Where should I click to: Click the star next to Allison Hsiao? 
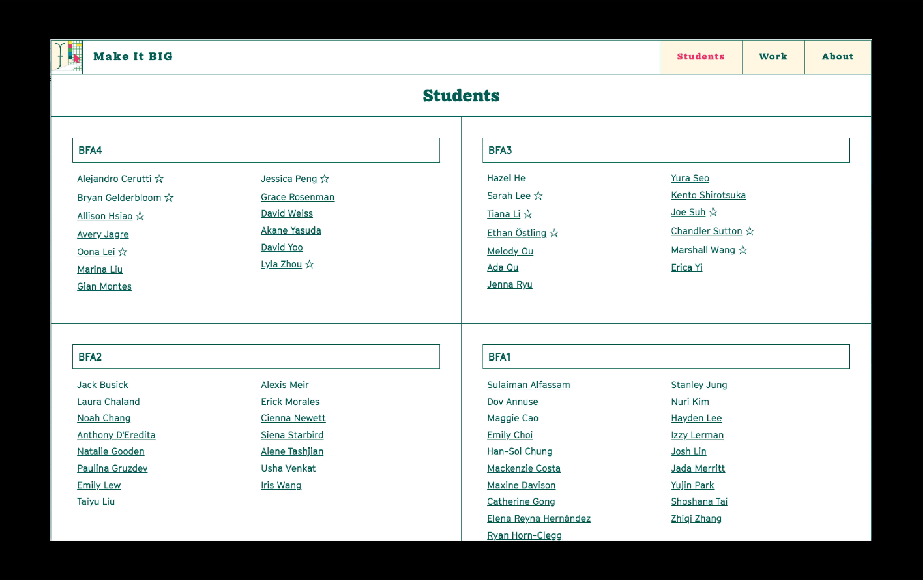click(140, 216)
